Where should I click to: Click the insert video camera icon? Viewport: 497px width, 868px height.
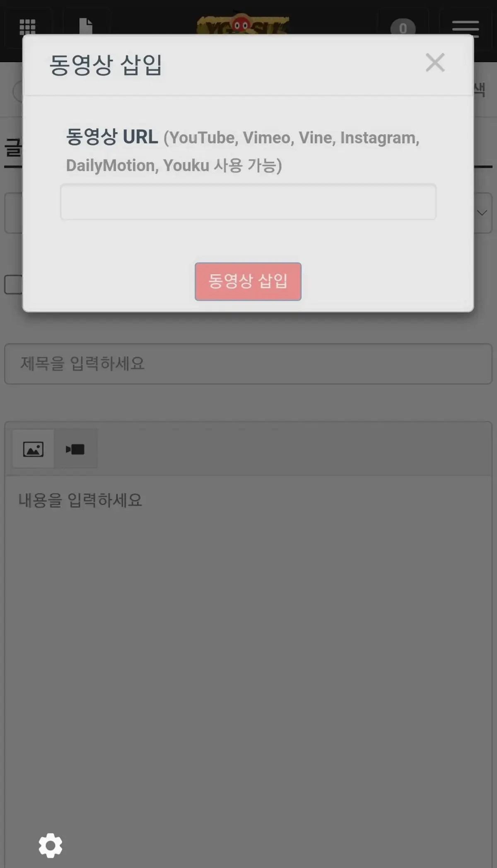pyautogui.click(x=75, y=449)
